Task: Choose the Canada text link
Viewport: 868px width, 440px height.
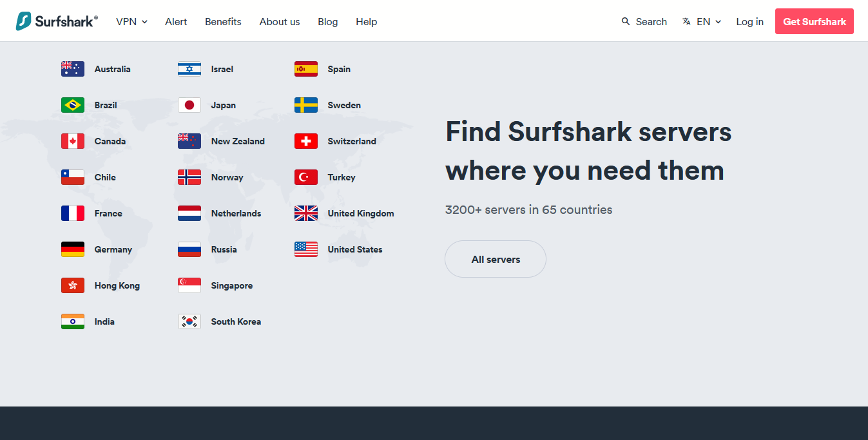Action: (110, 141)
